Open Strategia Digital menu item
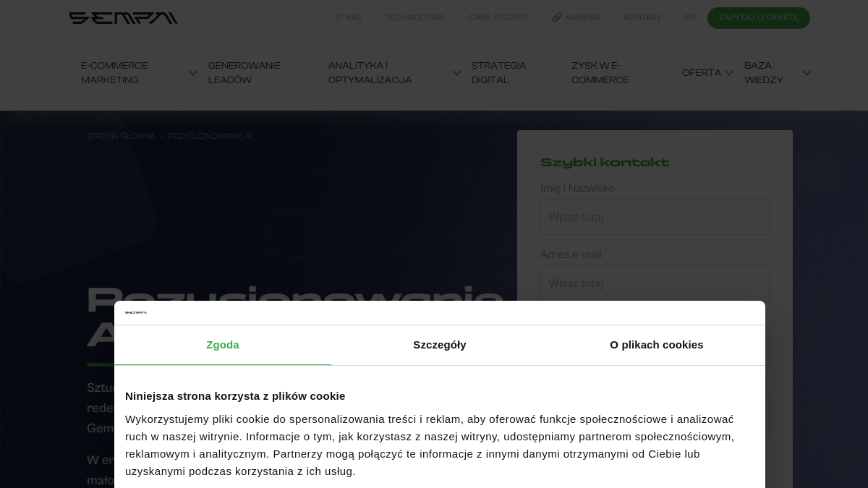 click(499, 73)
